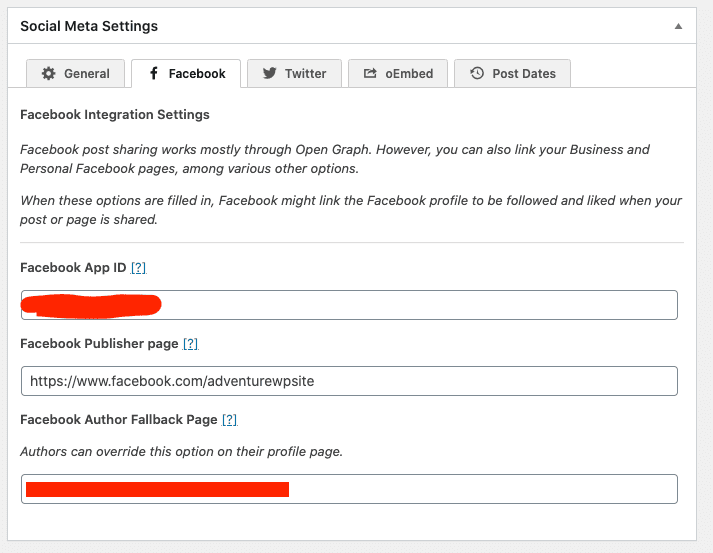Focus the Facebook Author Fallback Page field
This screenshot has height=553, width=713.
349,489
